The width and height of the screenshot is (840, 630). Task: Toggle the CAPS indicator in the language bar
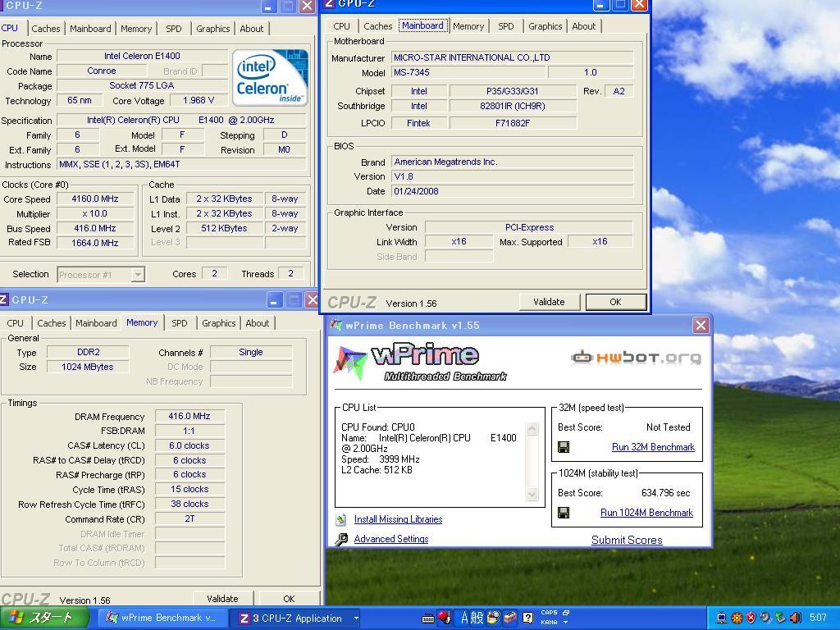click(x=549, y=612)
